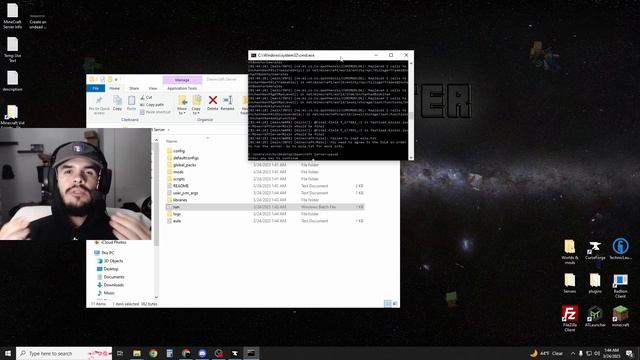Click This PC in navigation pane
The height and width of the screenshot is (360, 640).
[107, 253]
